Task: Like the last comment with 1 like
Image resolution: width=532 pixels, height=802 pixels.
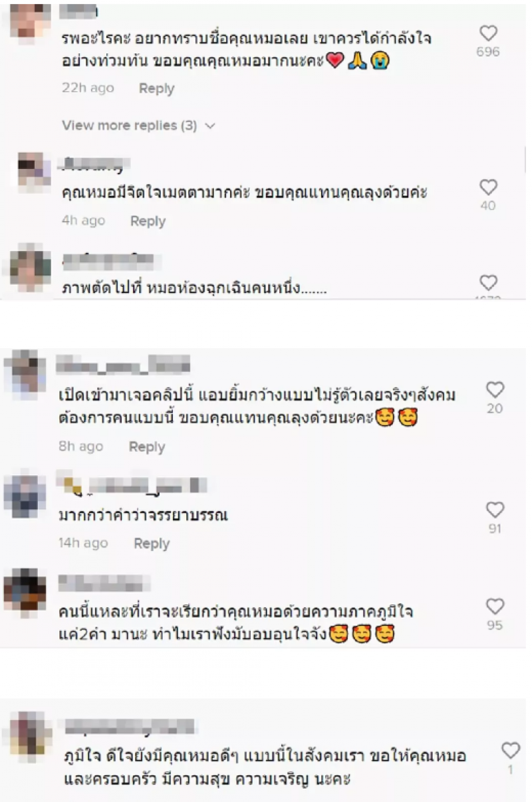Action: [511, 751]
